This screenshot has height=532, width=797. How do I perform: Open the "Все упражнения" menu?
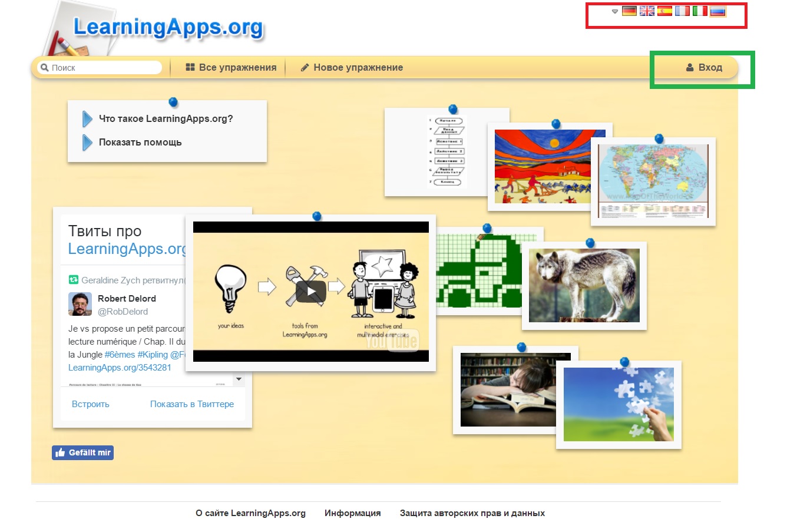232,67
